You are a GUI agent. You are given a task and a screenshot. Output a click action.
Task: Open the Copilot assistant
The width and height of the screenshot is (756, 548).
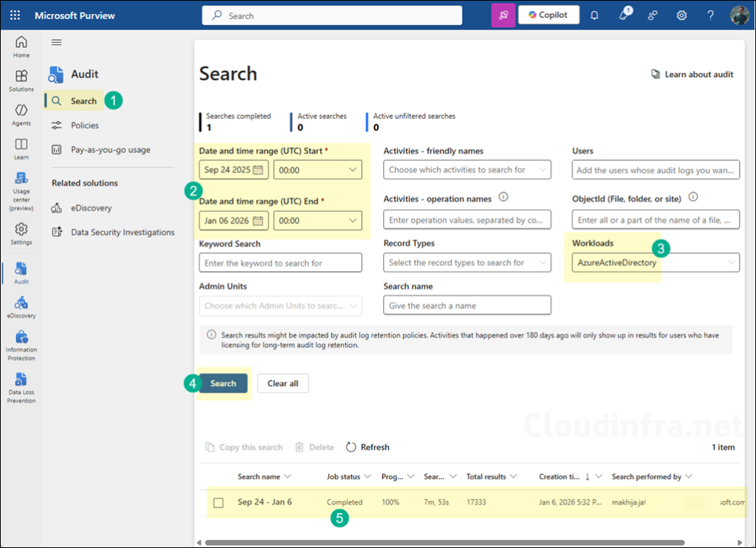coord(549,14)
